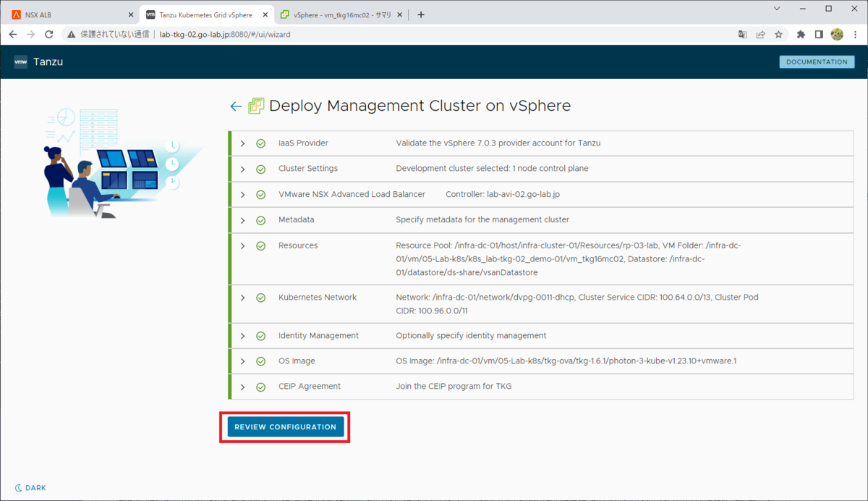
Task: Bookmark this page with the star icon
Action: pyautogui.click(x=779, y=34)
